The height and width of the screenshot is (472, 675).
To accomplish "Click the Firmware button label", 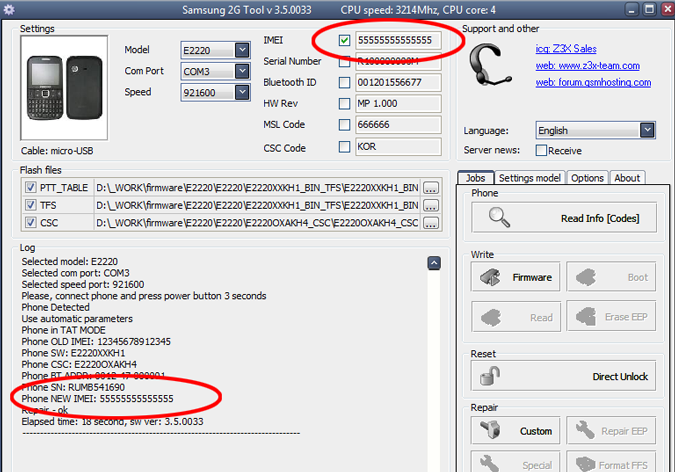I will (532, 277).
